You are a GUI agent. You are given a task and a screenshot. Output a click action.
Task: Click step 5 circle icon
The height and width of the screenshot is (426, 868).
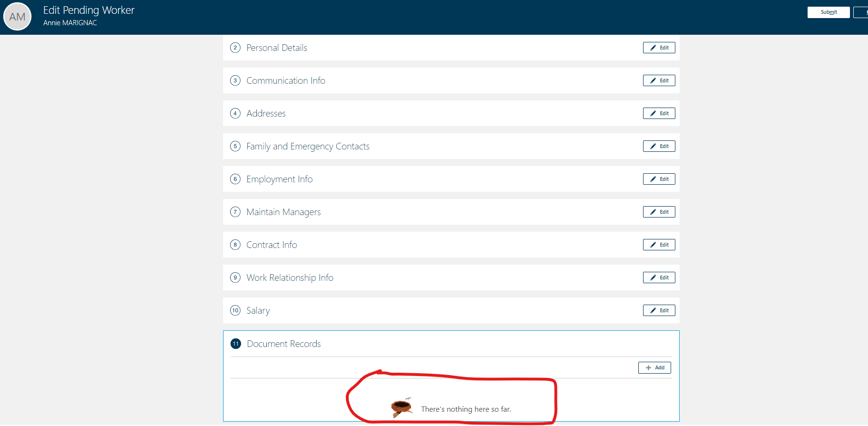click(235, 146)
